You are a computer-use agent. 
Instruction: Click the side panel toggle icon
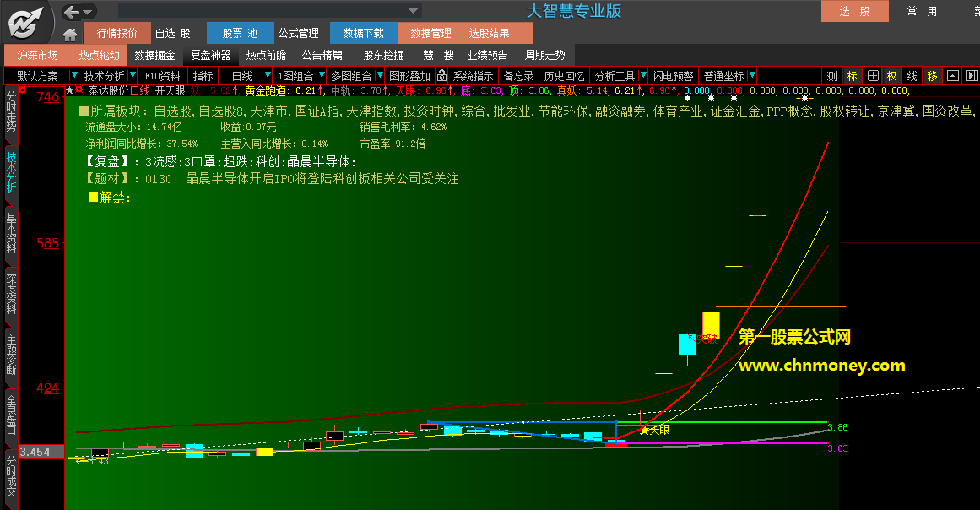(972, 76)
